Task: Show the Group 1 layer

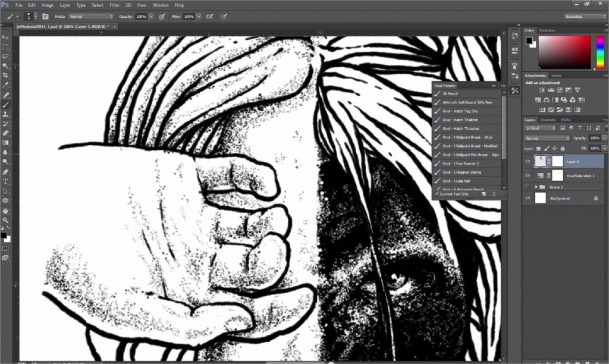Action: tap(528, 187)
